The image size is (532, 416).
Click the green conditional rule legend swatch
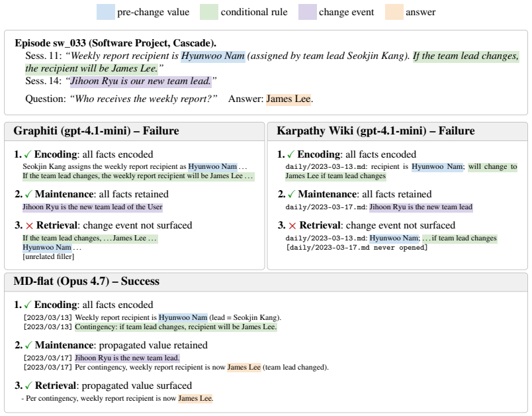[x=208, y=12]
